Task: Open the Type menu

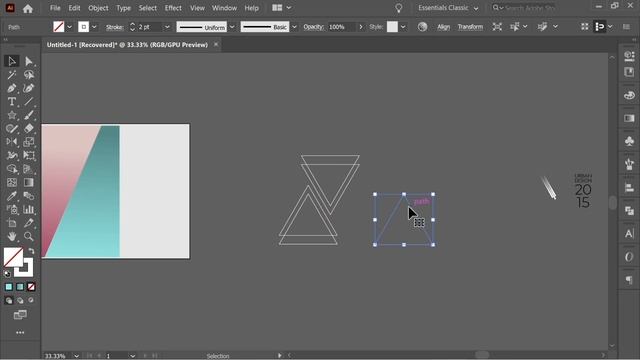Action: point(123,8)
